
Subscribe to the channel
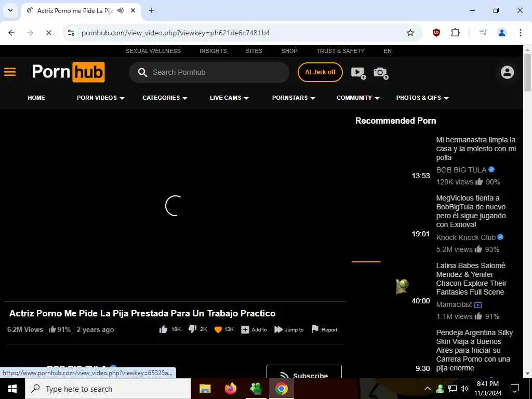point(304,372)
